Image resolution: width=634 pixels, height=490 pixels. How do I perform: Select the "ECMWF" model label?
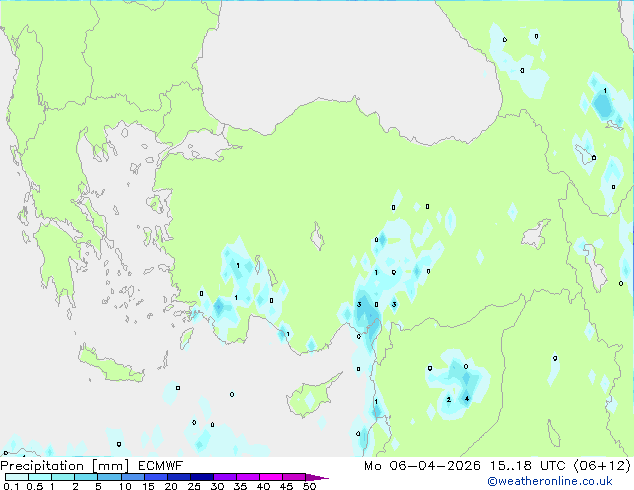coord(161,466)
